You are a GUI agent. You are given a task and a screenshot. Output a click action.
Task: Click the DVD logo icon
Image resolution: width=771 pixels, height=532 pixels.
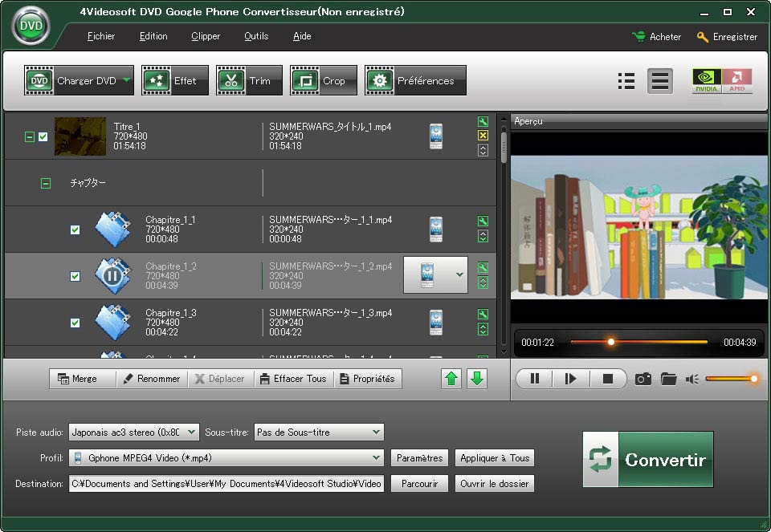(31, 26)
